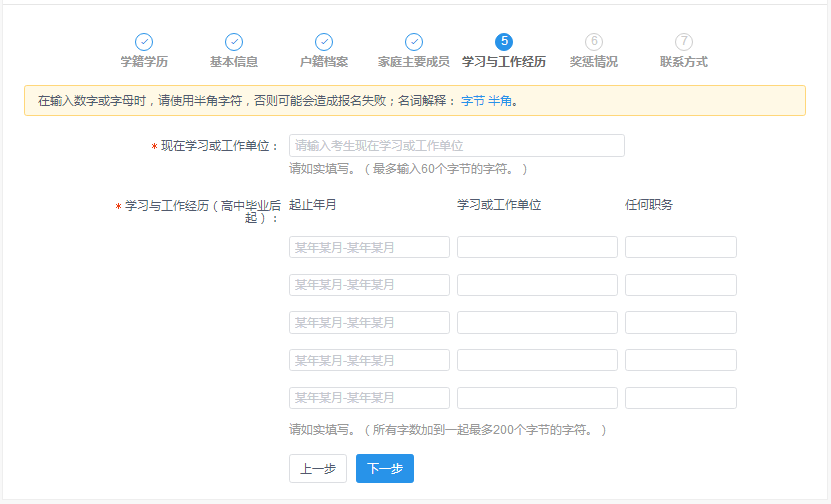
Task: Click the 最多输入60个字节 hint text
Action: (408, 169)
